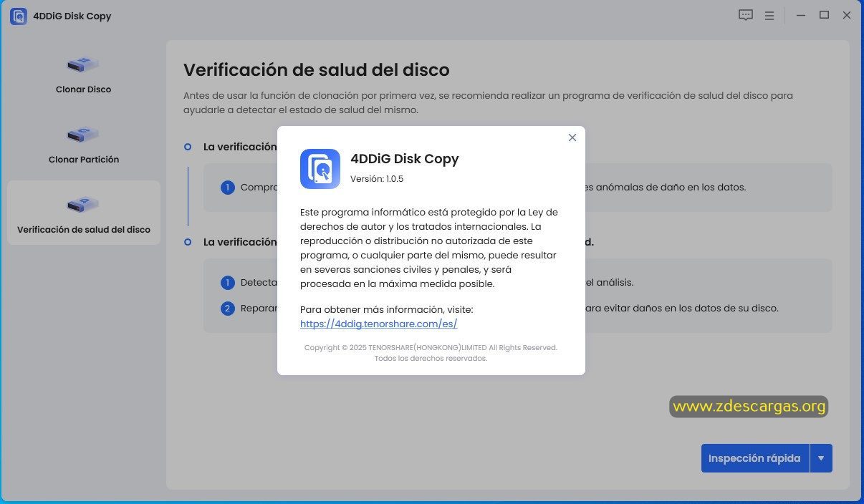Image resolution: width=864 pixels, height=504 pixels.
Task: Click the Copyright 2025 TENORSHARE line
Action: (x=431, y=347)
